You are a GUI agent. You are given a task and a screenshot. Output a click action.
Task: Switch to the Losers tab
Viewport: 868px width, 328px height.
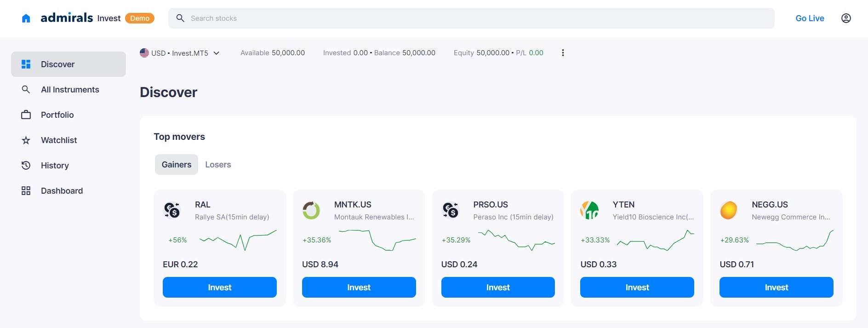click(x=218, y=164)
